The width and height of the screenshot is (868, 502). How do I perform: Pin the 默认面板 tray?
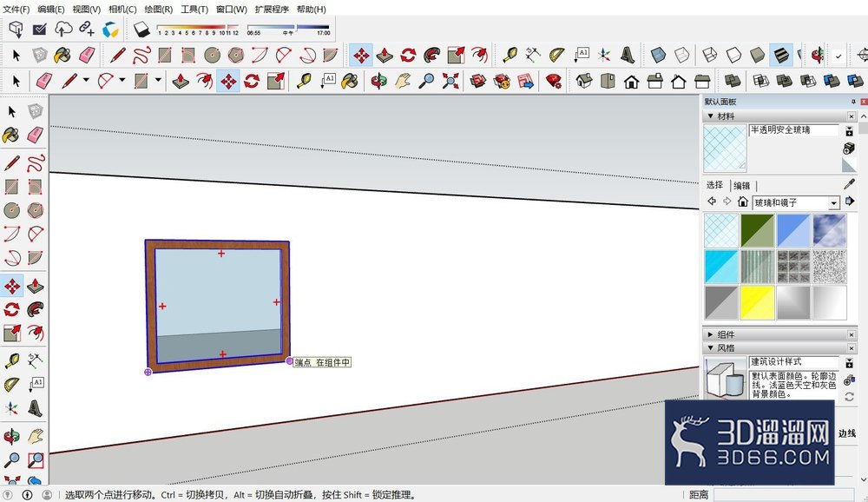point(853,102)
